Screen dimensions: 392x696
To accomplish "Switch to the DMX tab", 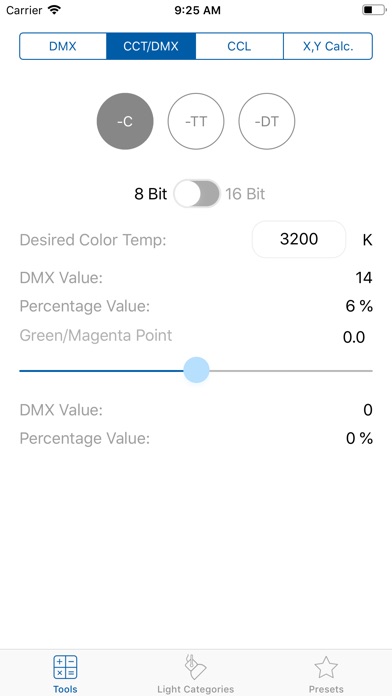I will pos(63,46).
